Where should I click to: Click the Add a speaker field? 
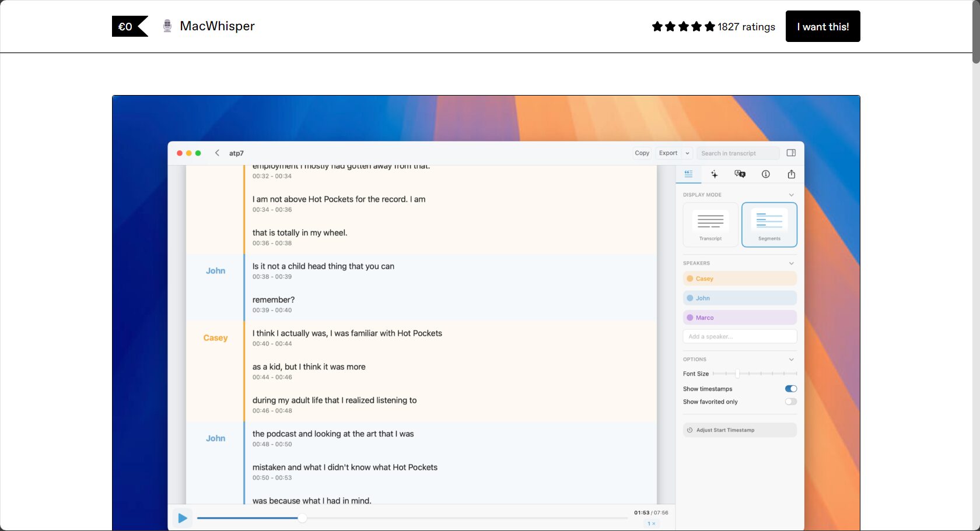click(x=740, y=336)
